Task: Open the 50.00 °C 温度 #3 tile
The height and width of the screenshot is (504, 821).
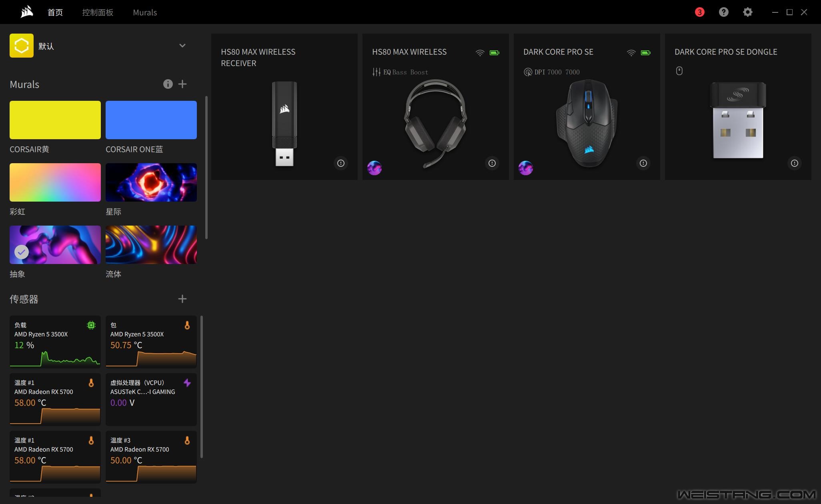Action: (151, 457)
